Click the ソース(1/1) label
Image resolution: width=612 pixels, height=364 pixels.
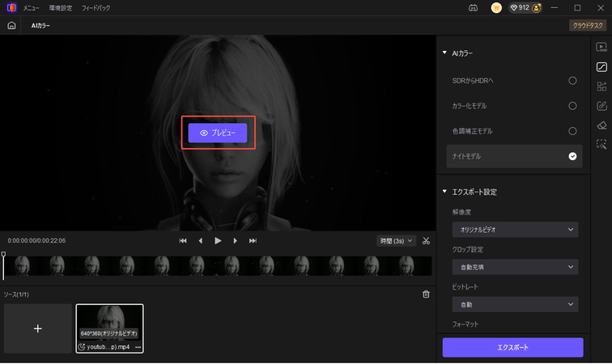pyautogui.click(x=16, y=294)
